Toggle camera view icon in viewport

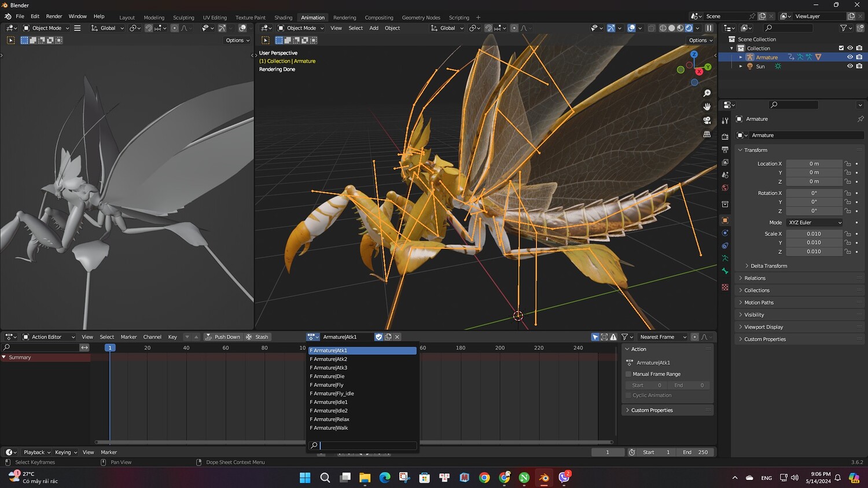[707, 120]
